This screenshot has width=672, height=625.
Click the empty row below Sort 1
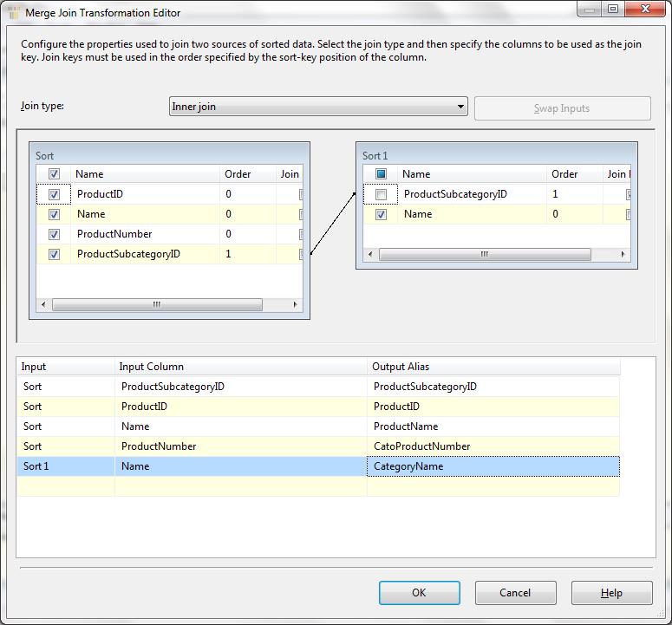click(x=240, y=487)
